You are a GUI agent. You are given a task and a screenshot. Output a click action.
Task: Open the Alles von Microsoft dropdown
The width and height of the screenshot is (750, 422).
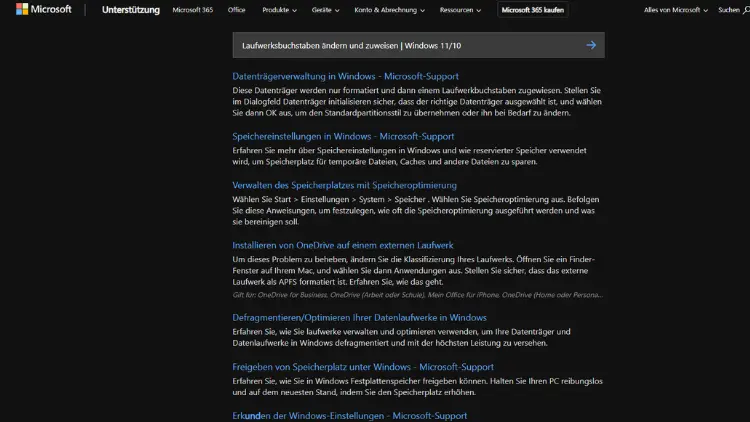[675, 10]
